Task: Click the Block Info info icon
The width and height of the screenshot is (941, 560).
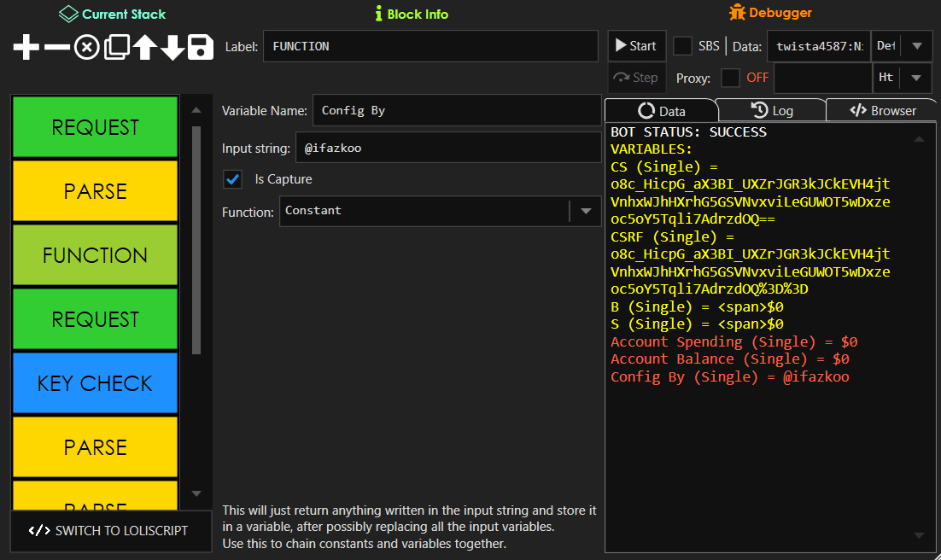Action: [378, 14]
